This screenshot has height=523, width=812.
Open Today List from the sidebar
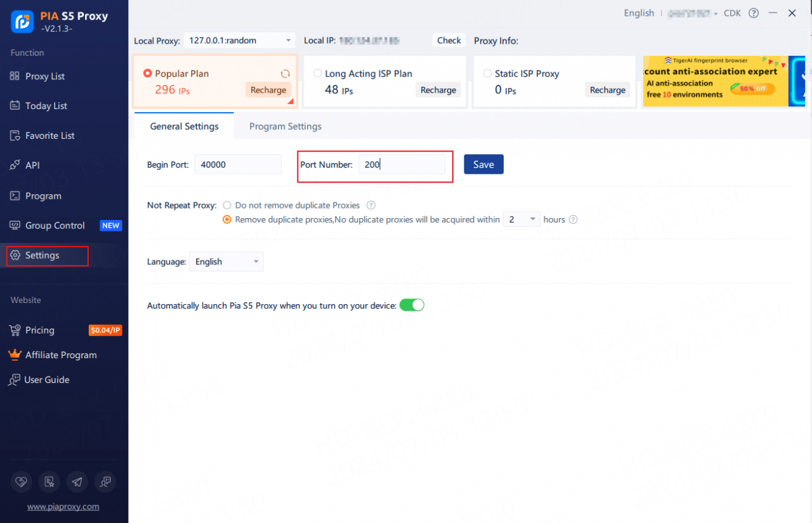click(46, 106)
